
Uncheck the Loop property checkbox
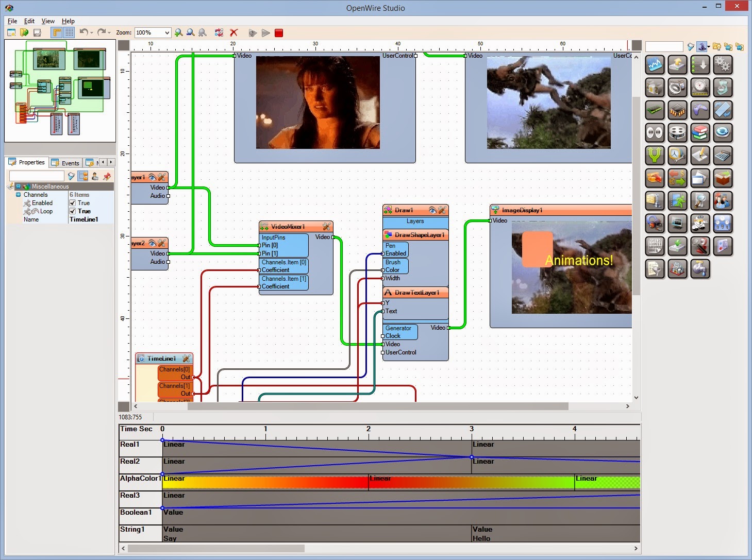72,211
